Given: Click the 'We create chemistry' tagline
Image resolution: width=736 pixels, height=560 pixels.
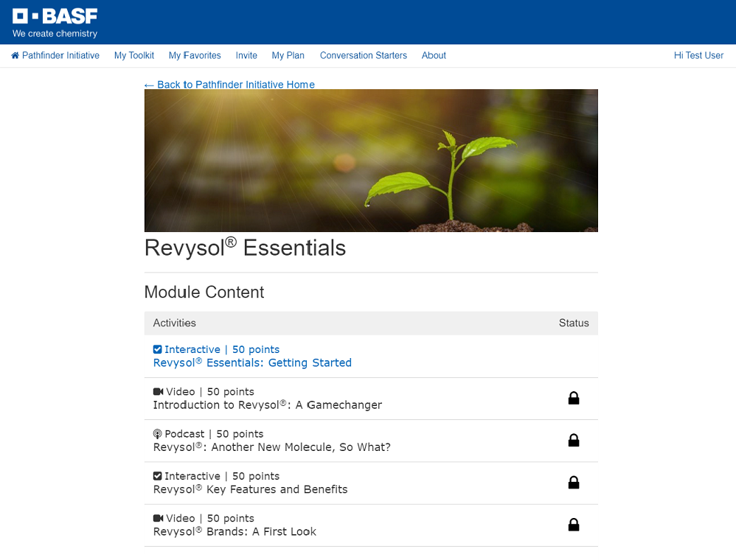Looking at the screenshot, I should [x=55, y=34].
